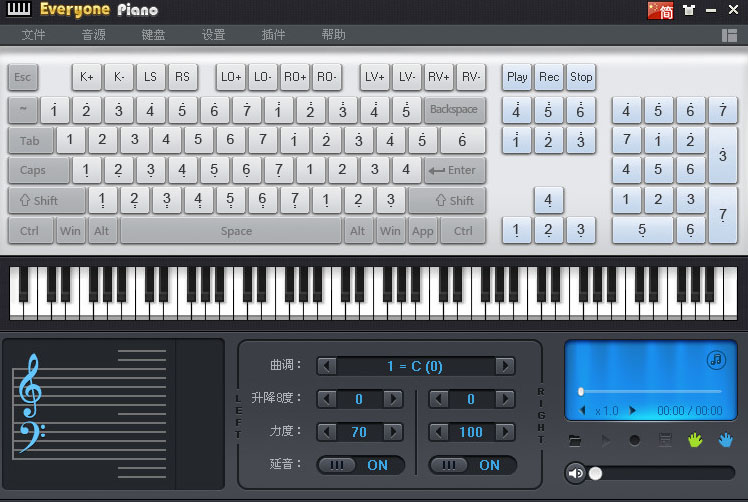Click the K- key button
748x502 pixels.
tap(119, 77)
